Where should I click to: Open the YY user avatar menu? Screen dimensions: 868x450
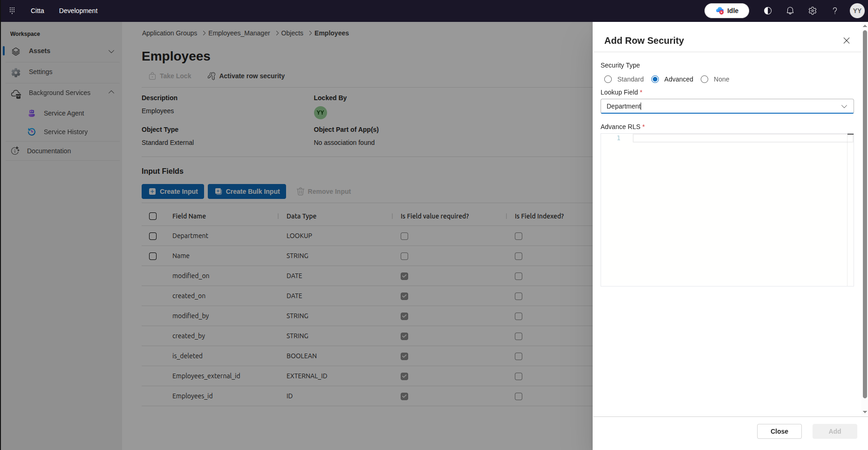click(857, 11)
